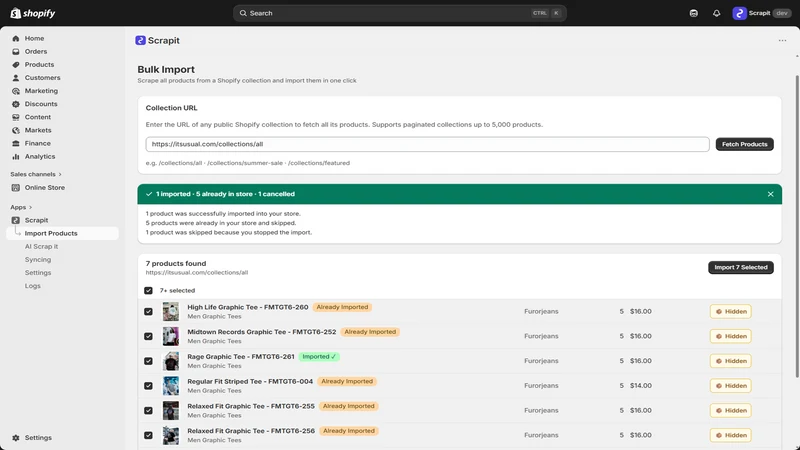This screenshot has height=450, width=800.
Task: Uncheck Relaxed Fit Graphic Tee FMTGT6-256 checkbox
Action: click(148, 436)
